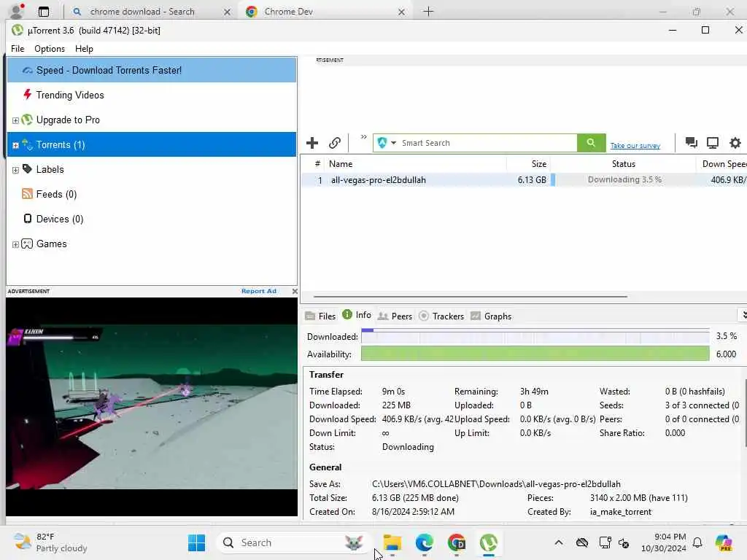Click into the Smart Search input field
The width and height of the screenshot is (747, 560).
pos(488,143)
